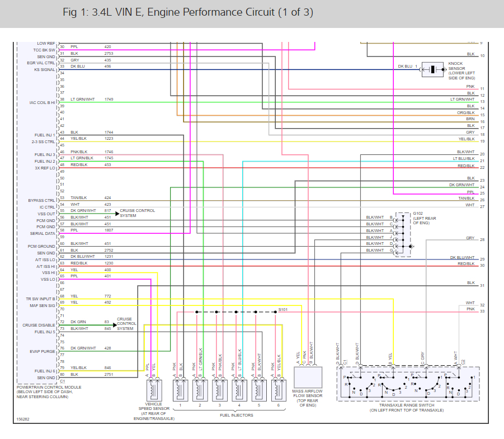
Task: Select the Vehicle Speed Sensor coil symbol
Action: 154,390
